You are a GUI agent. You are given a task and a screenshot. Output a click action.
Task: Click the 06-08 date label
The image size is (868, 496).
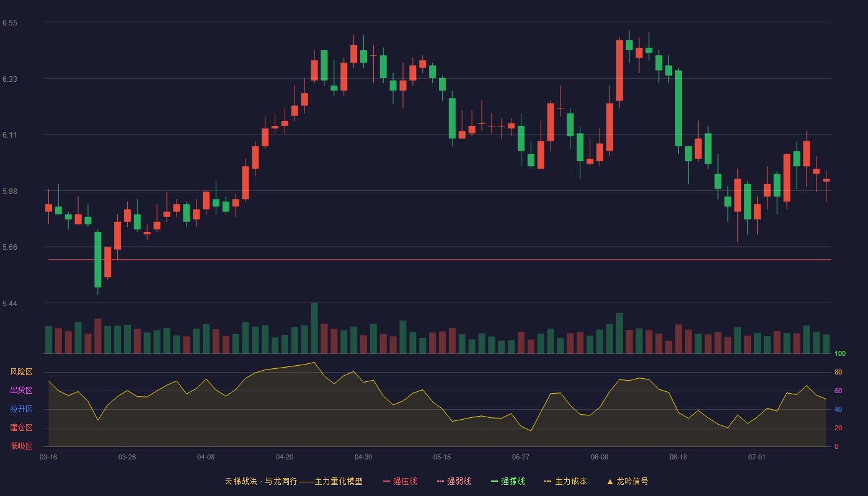click(x=600, y=457)
